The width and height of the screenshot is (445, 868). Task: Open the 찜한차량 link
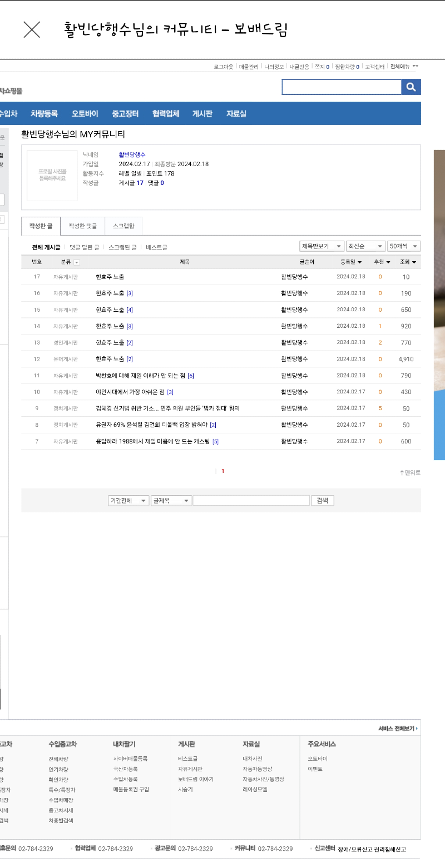[x=347, y=67]
